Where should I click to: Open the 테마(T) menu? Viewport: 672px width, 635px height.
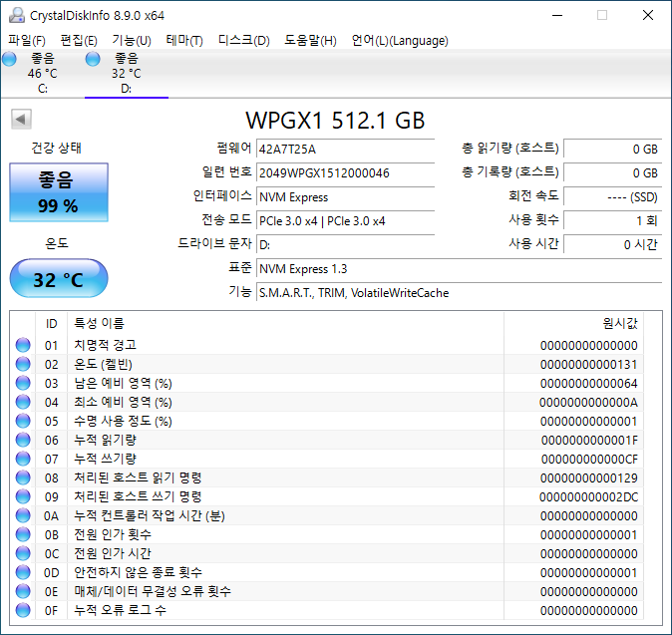184,40
